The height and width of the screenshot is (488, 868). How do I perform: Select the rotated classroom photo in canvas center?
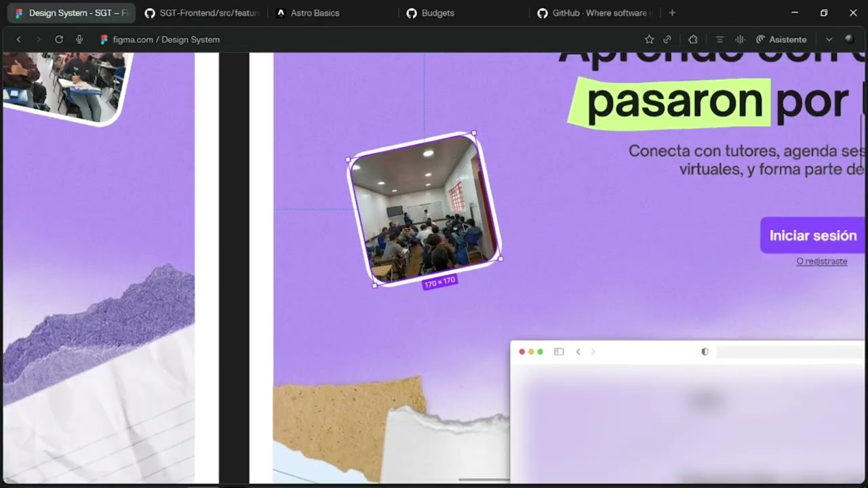click(x=425, y=209)
